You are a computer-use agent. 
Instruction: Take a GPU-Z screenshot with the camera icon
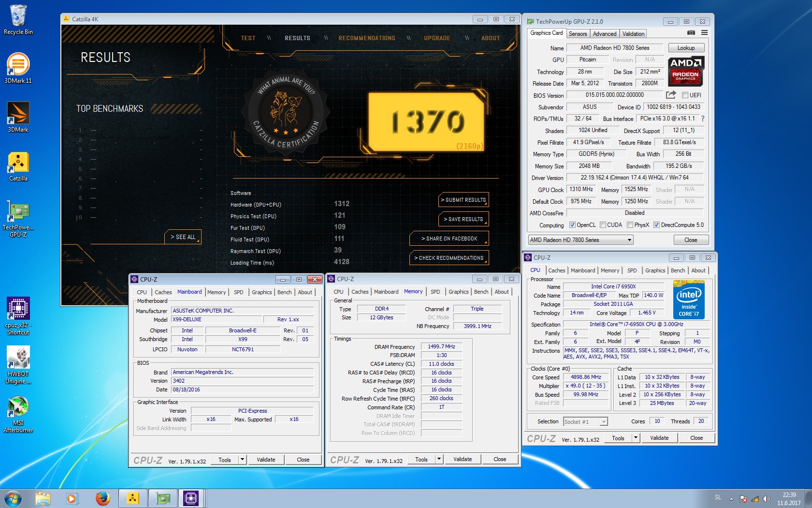point(691,32)
